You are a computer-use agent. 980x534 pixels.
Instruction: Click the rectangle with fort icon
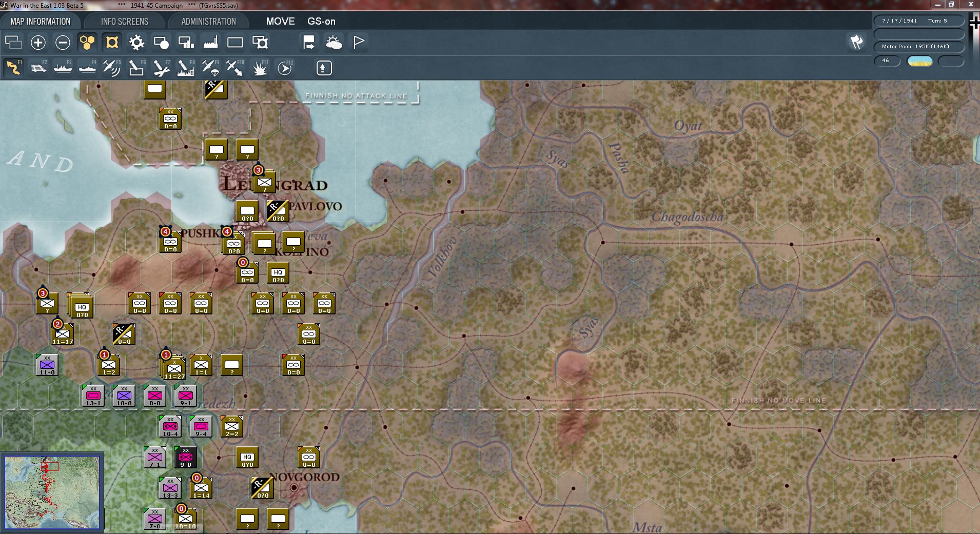[x=260, y=42]
